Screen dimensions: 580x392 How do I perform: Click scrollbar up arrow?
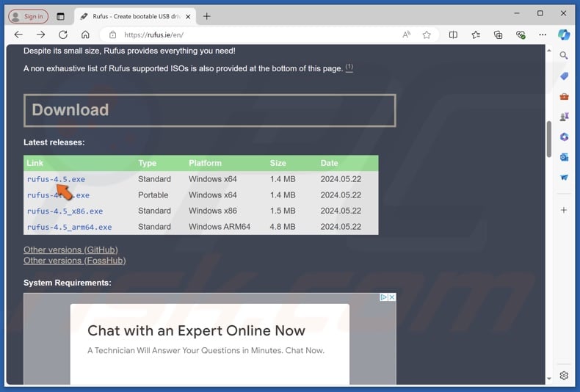pos(549,51)
